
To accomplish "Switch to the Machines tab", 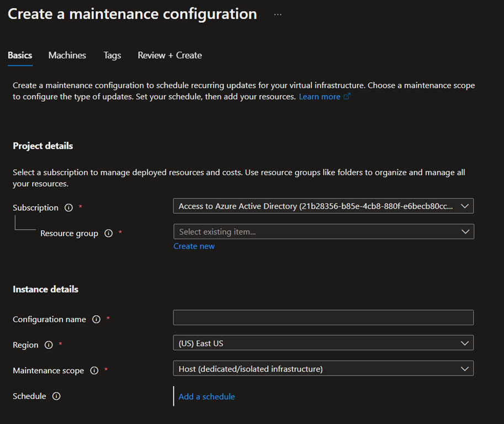I will pyautogui.click(x=67, y=55).
